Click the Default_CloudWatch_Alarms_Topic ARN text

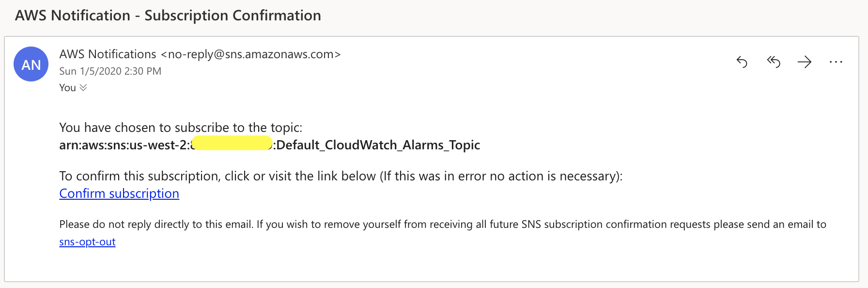(x=378, y=145)
